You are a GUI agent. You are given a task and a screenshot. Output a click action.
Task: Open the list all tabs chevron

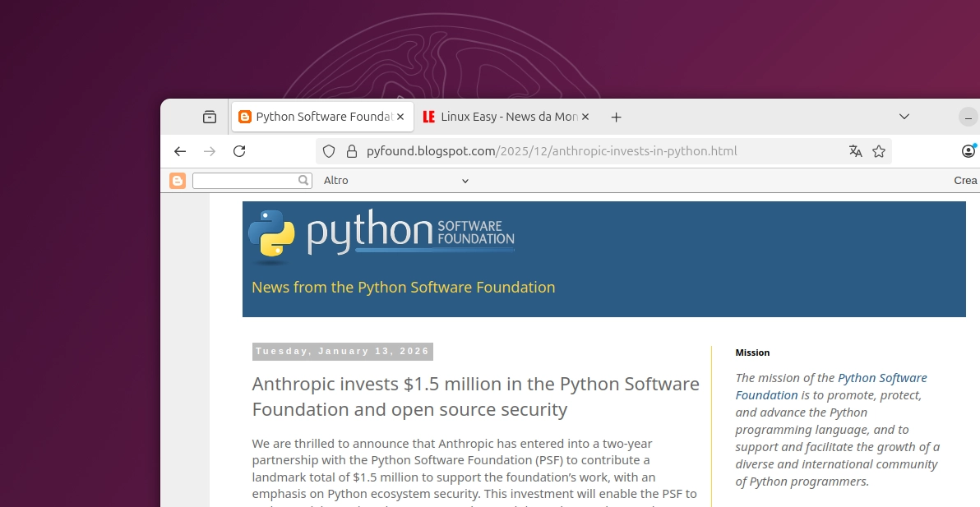click(904, 116)
